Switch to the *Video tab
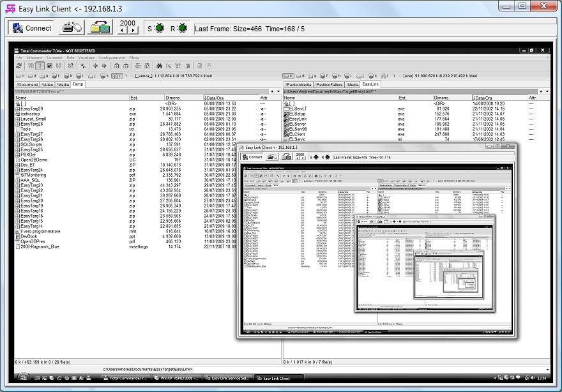 pyautogui.click(x=47, y=84)
